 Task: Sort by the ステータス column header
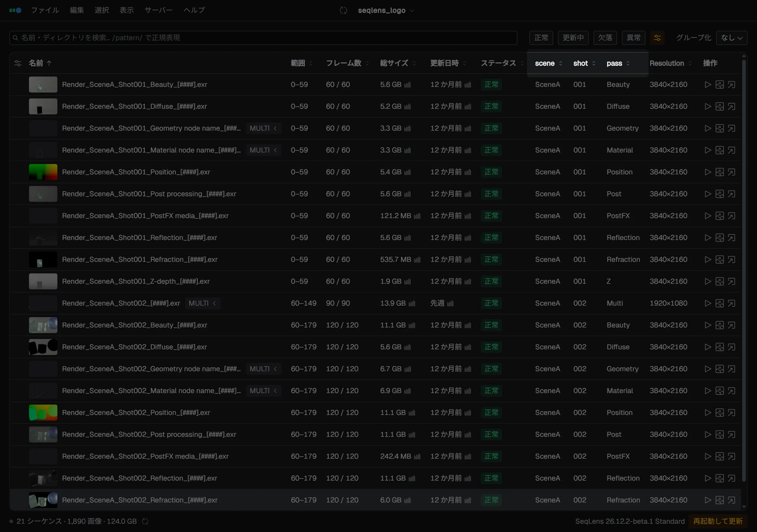coord(502,63)
